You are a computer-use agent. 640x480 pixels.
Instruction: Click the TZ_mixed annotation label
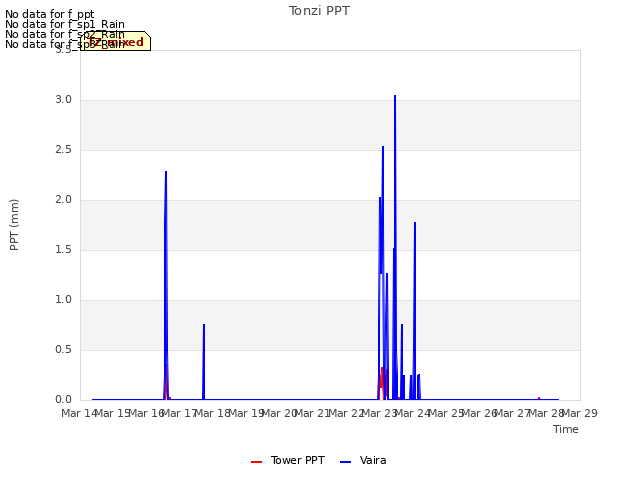coord(116,42)
